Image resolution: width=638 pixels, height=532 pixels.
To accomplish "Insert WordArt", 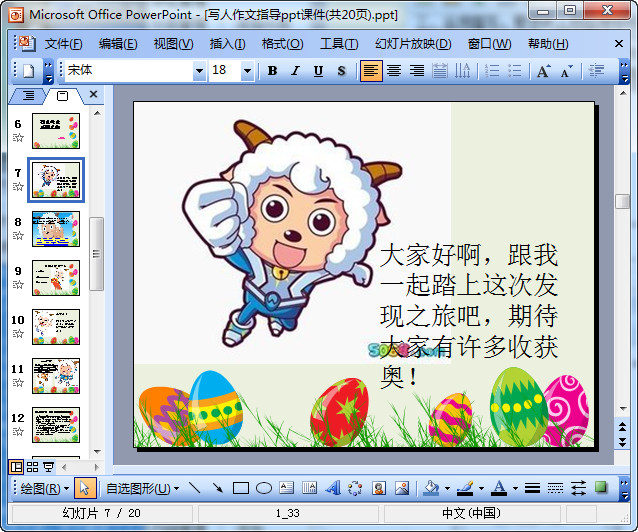I will [333, 488].
